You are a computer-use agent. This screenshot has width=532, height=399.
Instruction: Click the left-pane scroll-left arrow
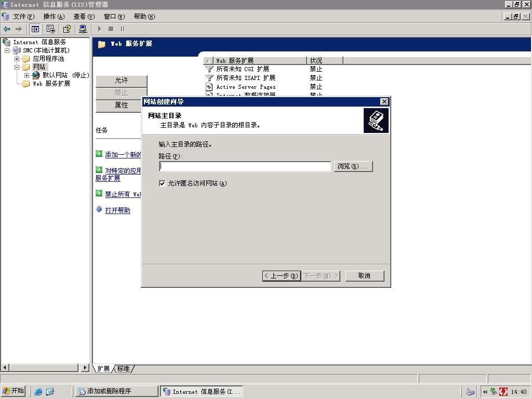(5, 368)
